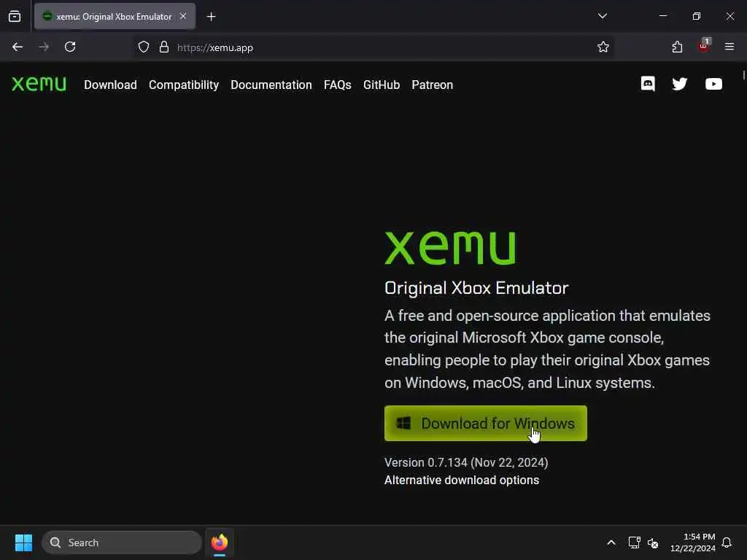Expand the list all tabs chevron

pyautogui.click(x=602, y=16)
